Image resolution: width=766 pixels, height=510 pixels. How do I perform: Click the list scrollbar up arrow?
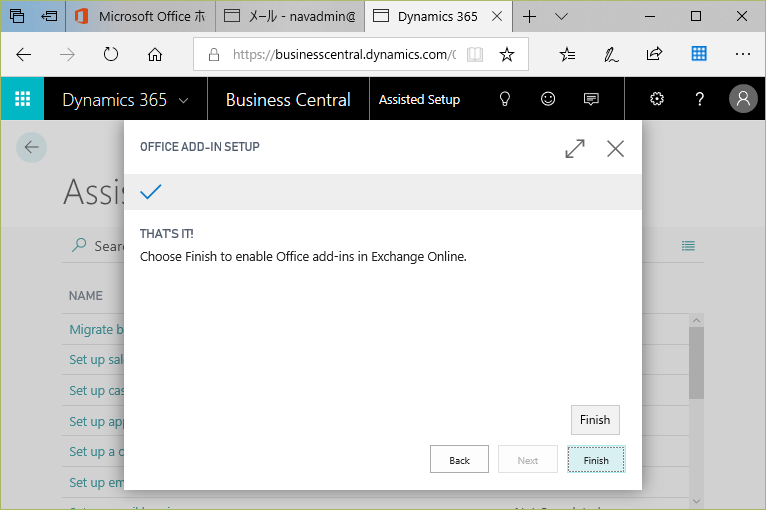pyautogui.click(x=697, y=320)
